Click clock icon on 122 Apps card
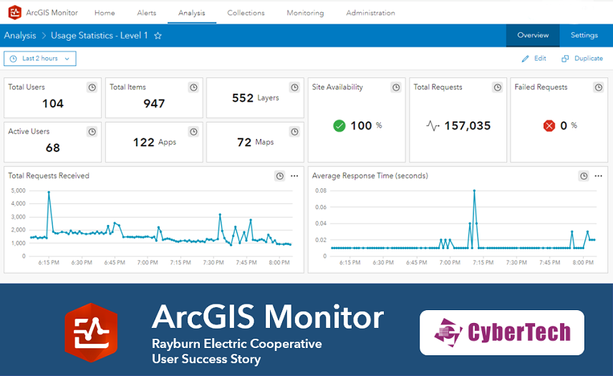 [x=194, y=132]
